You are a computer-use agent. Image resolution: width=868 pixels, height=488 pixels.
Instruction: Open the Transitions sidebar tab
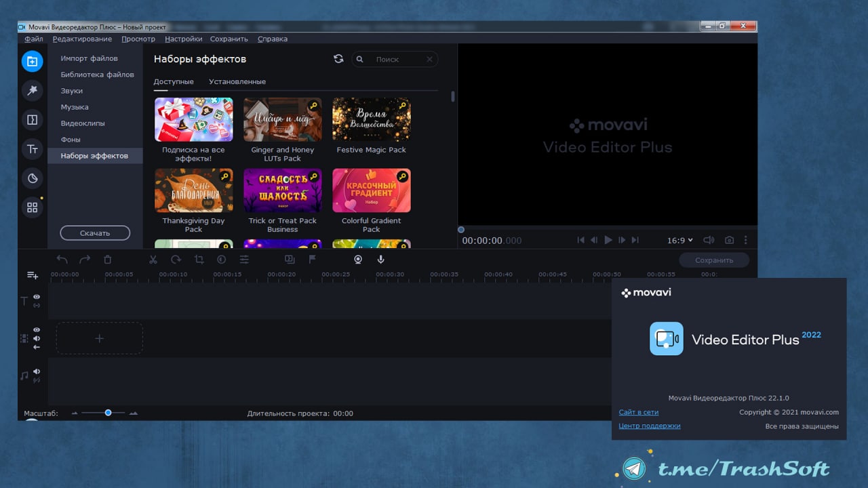point(32,120)
